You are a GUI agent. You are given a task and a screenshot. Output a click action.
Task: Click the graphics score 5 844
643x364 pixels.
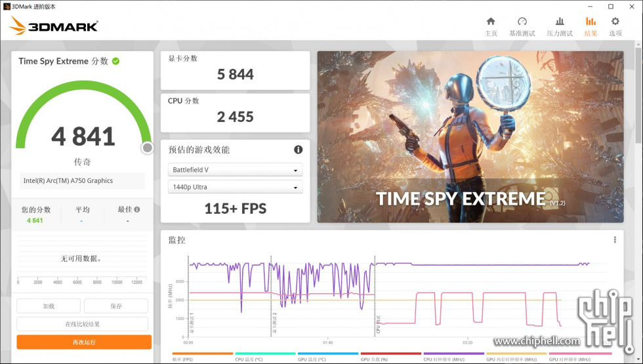click(236, 74)
